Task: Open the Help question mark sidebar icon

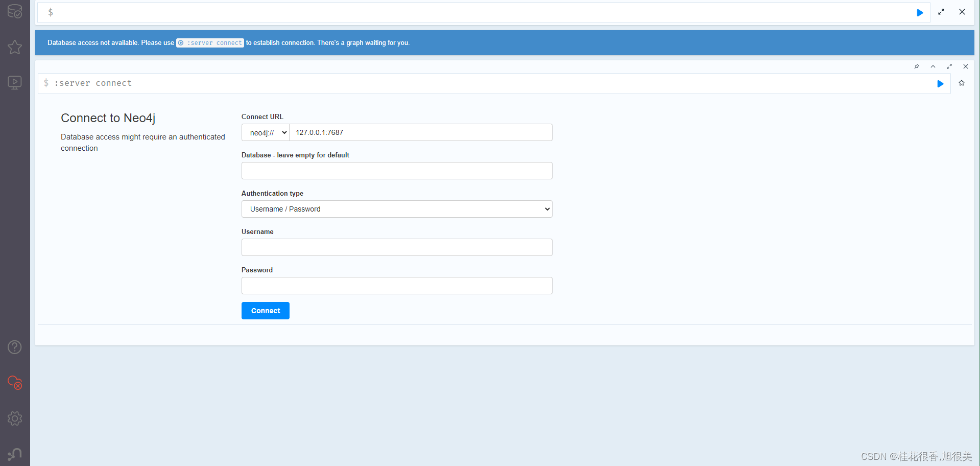Action: (x=15, y=347)
